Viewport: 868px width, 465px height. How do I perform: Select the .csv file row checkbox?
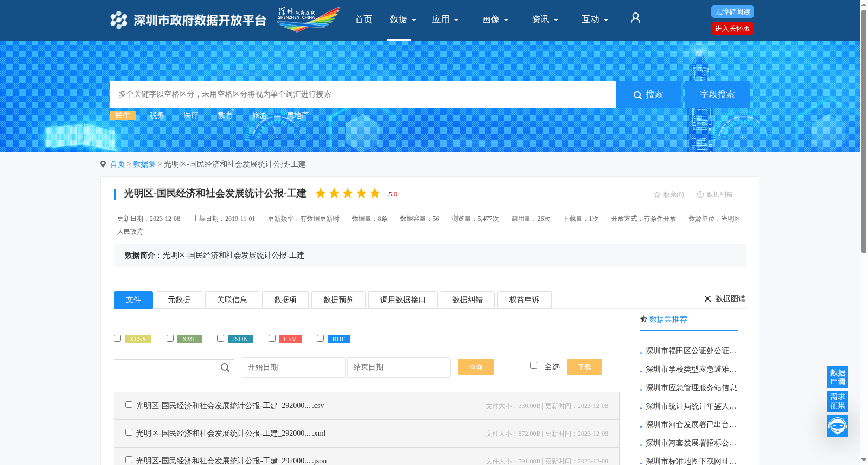point(129,404)
